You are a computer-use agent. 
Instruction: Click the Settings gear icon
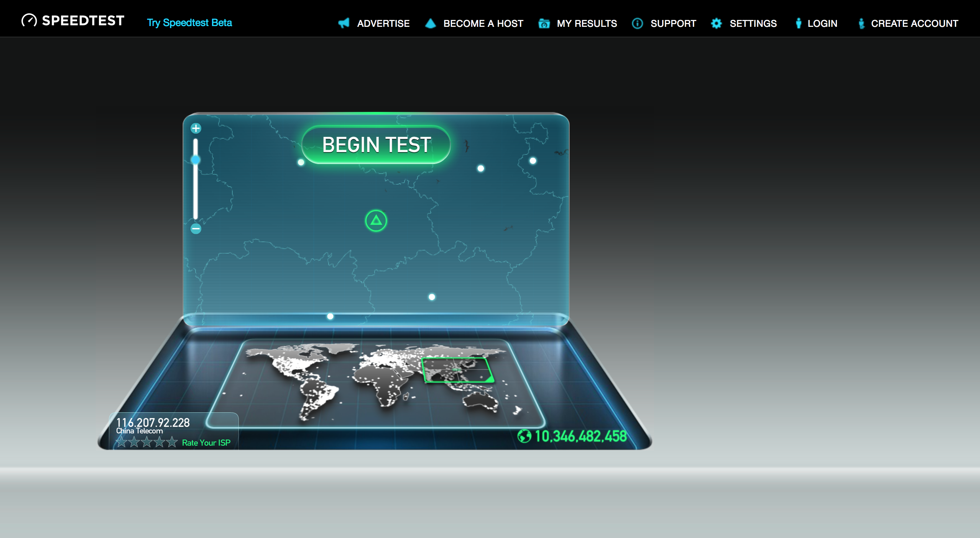[716, 23]
